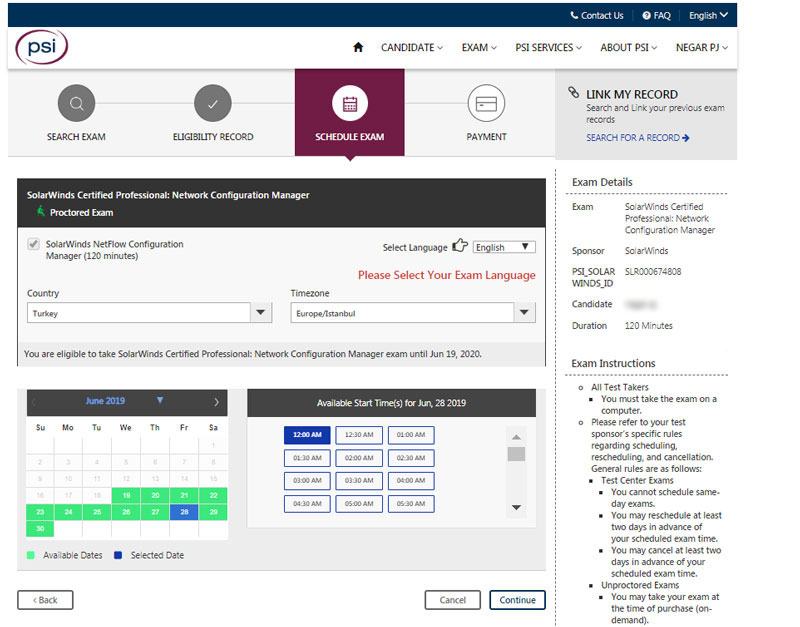Select the 05:30 AM start time
Screen dimensions: 800x627
[x=411, y=504]
